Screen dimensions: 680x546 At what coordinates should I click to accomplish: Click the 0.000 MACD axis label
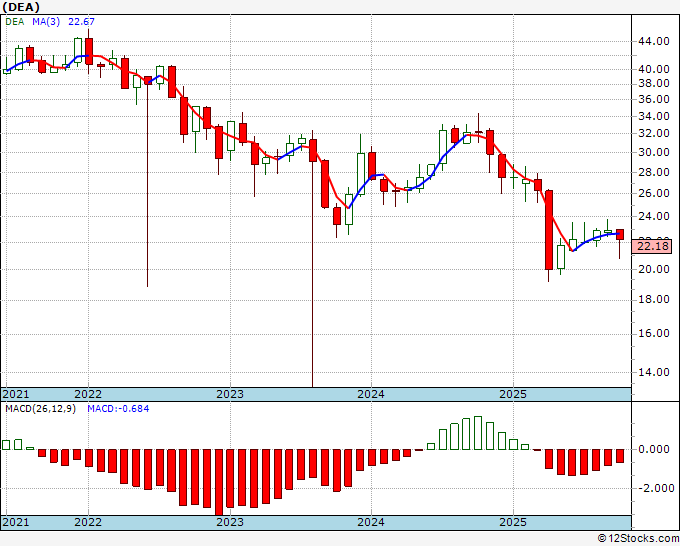[654, 449]
